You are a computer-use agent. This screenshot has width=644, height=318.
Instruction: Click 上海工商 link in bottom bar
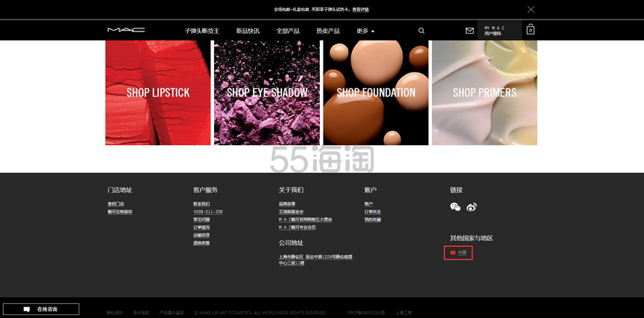point(404,313)
